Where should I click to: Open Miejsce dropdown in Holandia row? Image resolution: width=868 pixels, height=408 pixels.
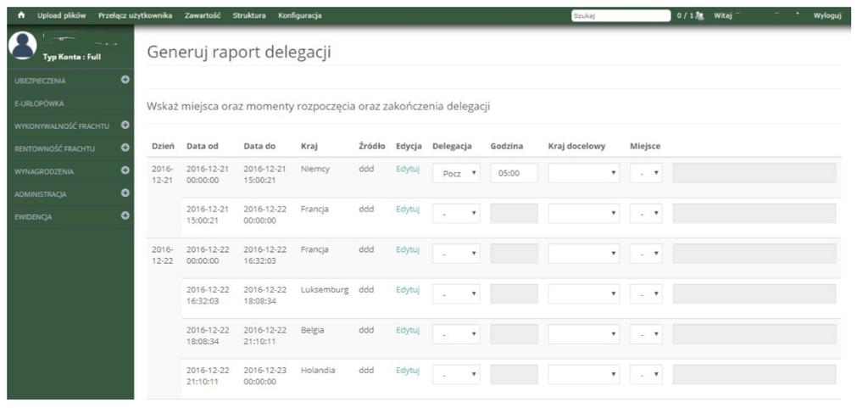[646, 375]
